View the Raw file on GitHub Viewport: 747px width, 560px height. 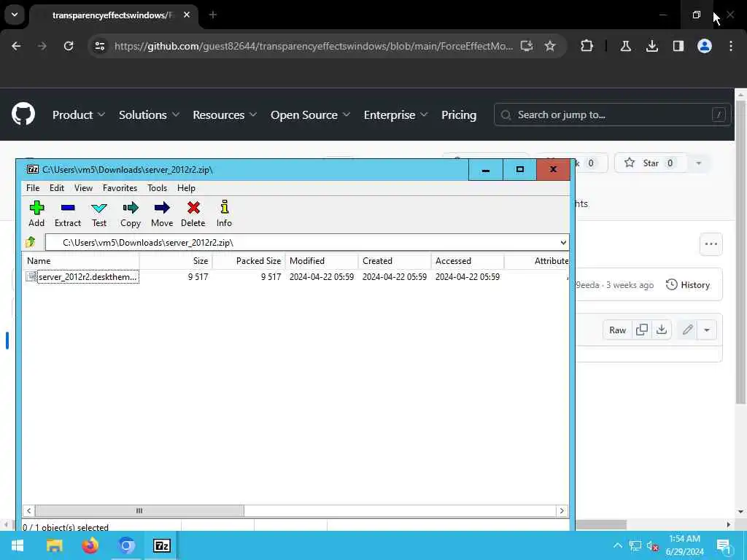(617, 330)
